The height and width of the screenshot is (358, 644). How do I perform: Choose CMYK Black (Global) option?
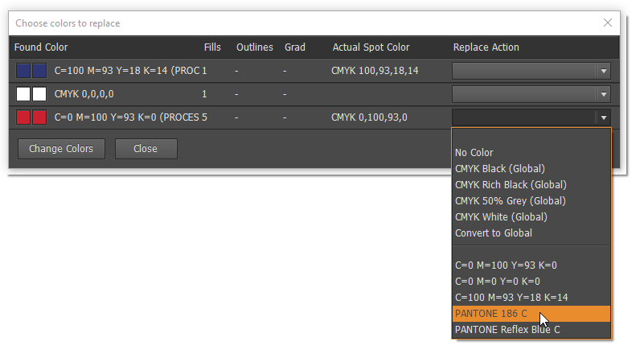coord(499,168)
